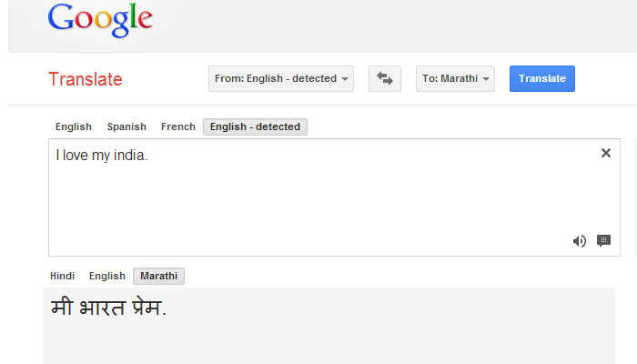The width and height of the screenshot is (637, 364).
Task: Select the Marathi target language tab
Action: 158,277
